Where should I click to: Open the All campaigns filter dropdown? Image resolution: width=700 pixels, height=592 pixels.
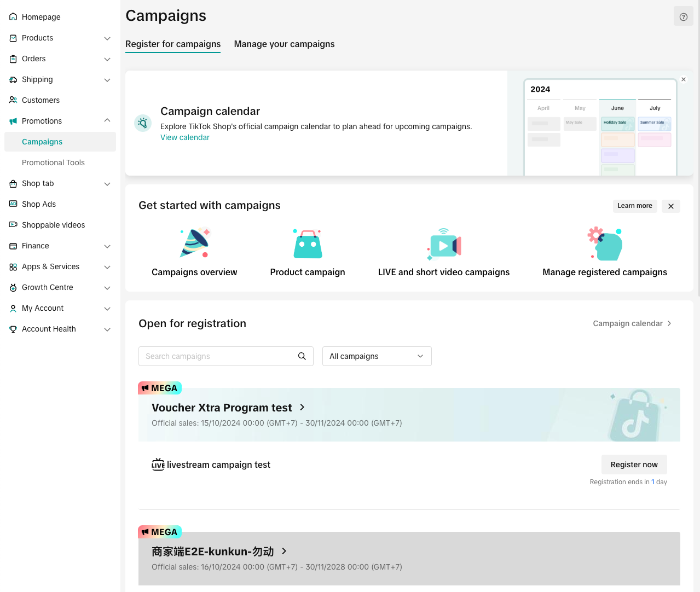coord(377,356)
